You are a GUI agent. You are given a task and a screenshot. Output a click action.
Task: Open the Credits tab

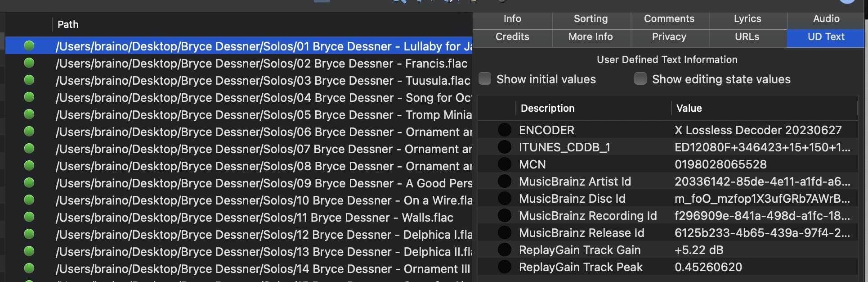512,37
